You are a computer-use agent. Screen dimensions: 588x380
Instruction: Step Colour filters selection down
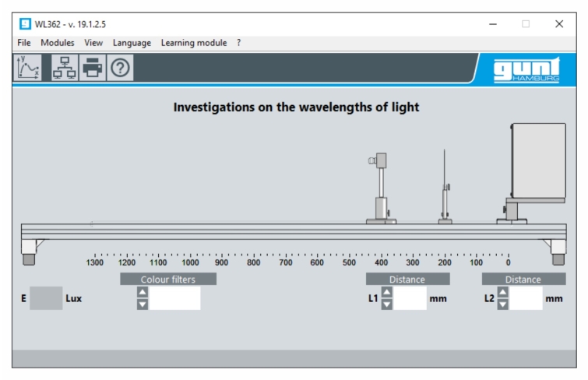coord(143,304)
